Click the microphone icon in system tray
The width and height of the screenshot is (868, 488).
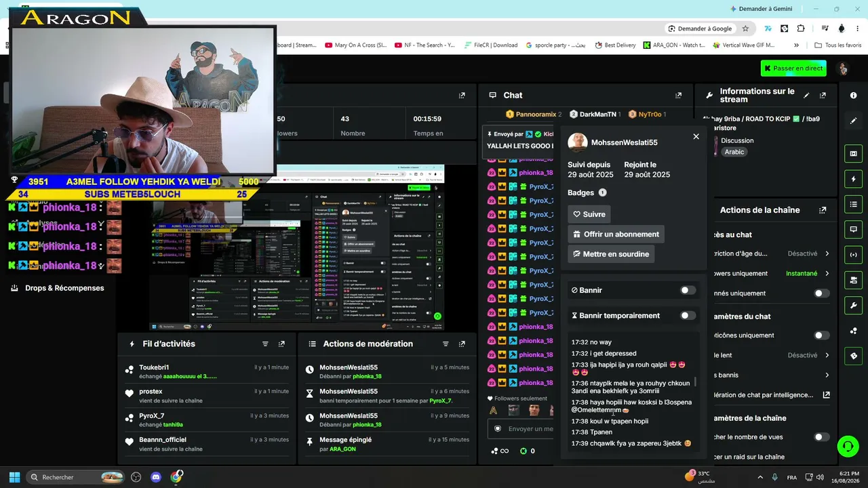775,477
